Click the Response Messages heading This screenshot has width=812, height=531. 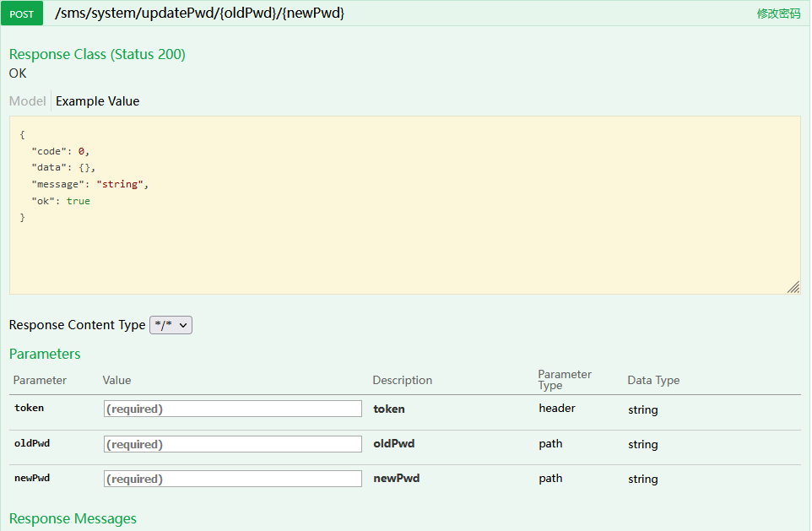pyautogui.click(x=73, y=518)
